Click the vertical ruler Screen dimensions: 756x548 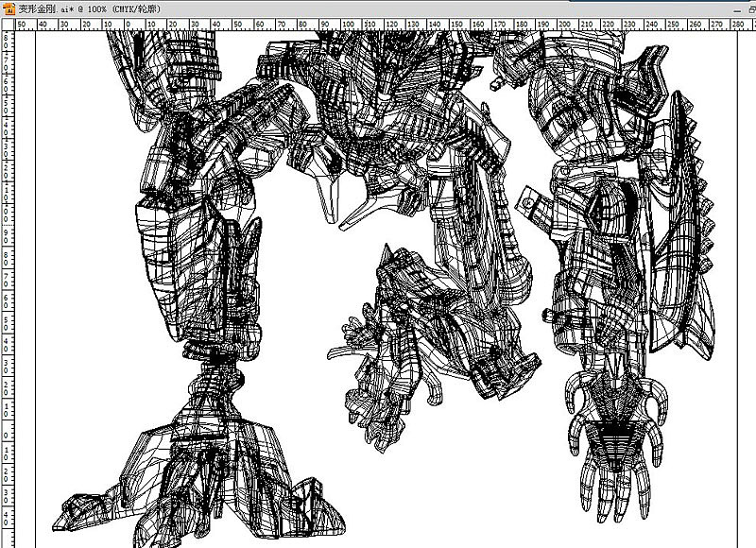point(8,289)
